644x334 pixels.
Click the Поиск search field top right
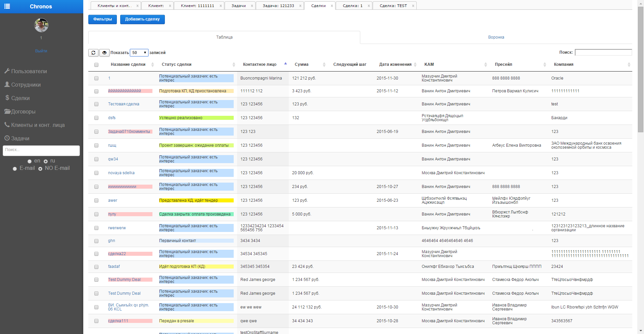(603, 52)
